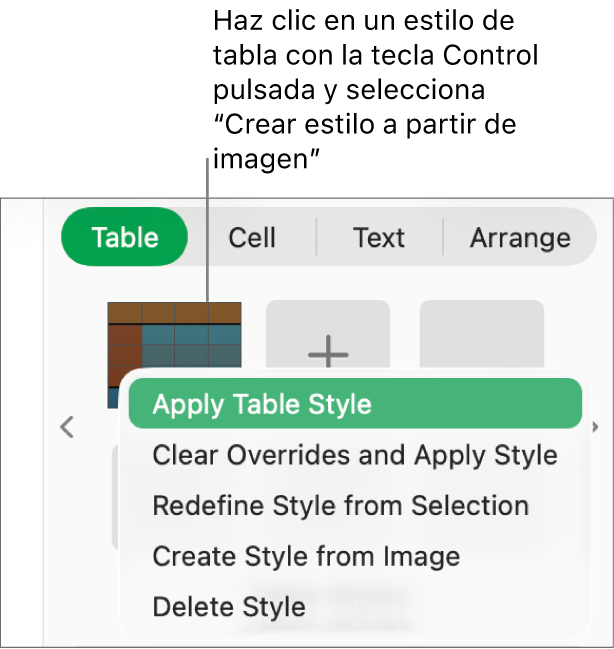Go to the Arrange tab
Image resolution: width=614 pixels, height=649 pixels.
click(520, 237)
